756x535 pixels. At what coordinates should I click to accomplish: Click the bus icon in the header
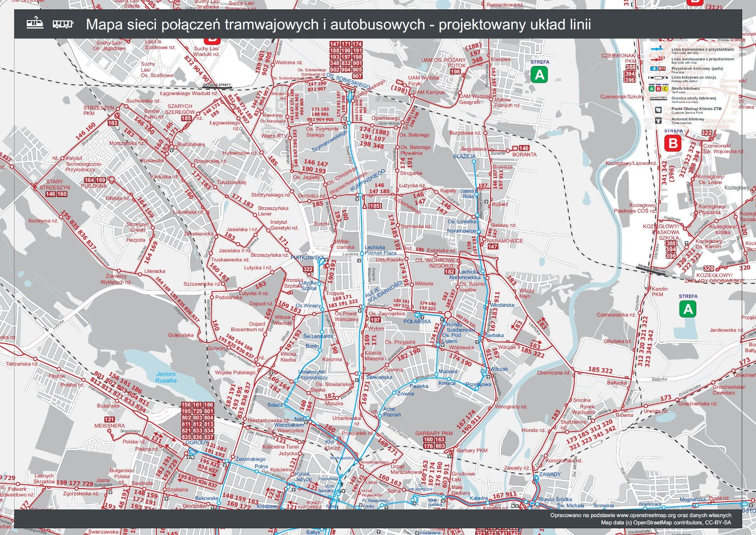[x=63, y=24]
